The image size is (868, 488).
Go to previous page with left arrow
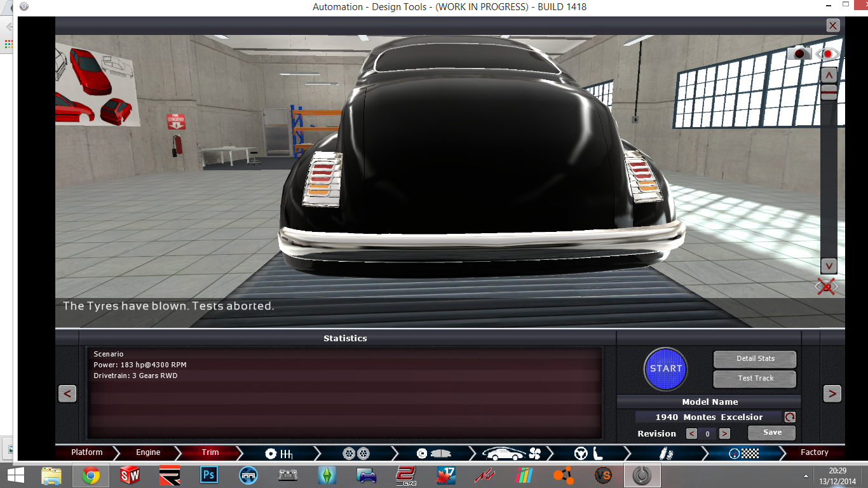67,394
